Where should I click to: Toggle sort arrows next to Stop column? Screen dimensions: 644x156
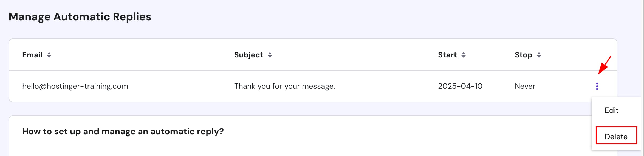(539, 55)
